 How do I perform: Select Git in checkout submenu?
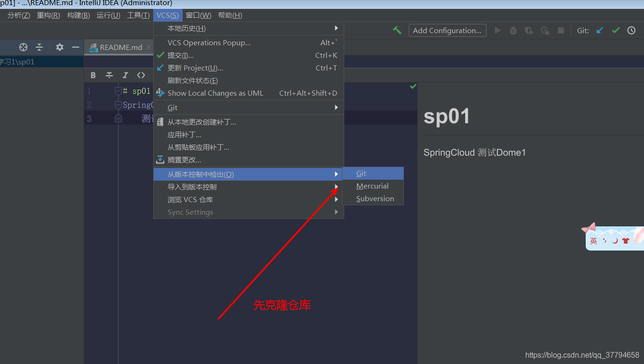(373, 173)
